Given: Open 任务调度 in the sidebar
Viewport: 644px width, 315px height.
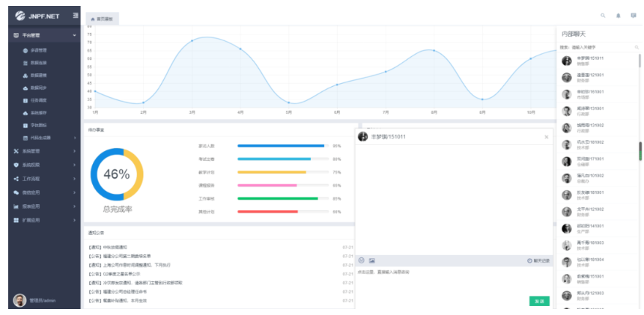Looking at the screenshot, I should click(x=38, y=100).
